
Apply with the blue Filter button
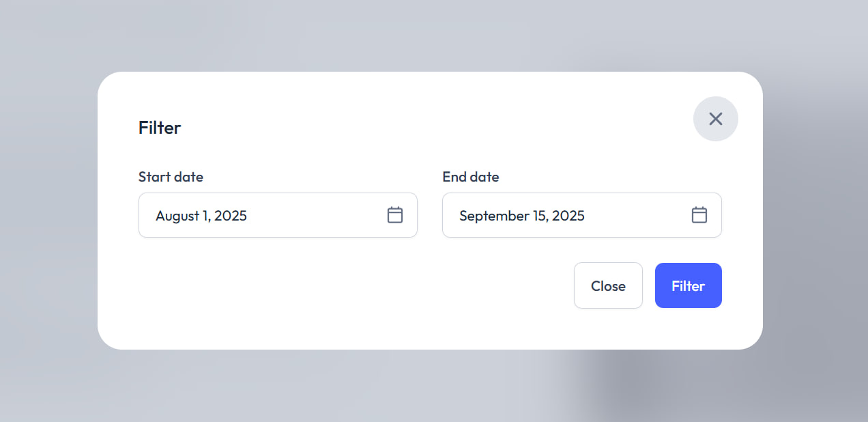[688, 285]
